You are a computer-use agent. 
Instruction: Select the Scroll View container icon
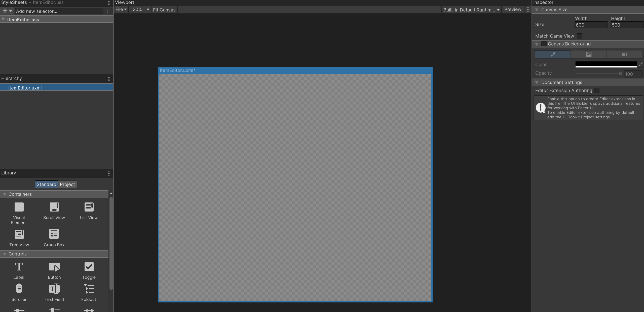tap(54, 207)
